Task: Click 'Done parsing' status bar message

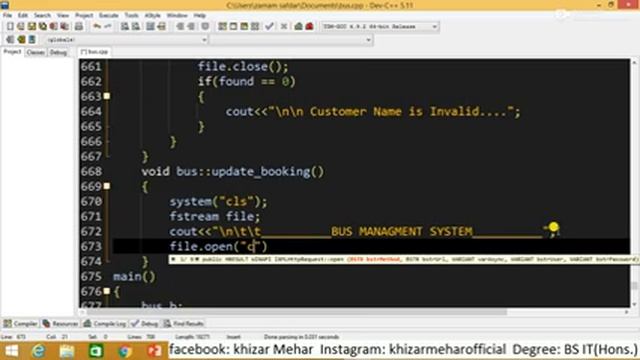Action: 301,337
